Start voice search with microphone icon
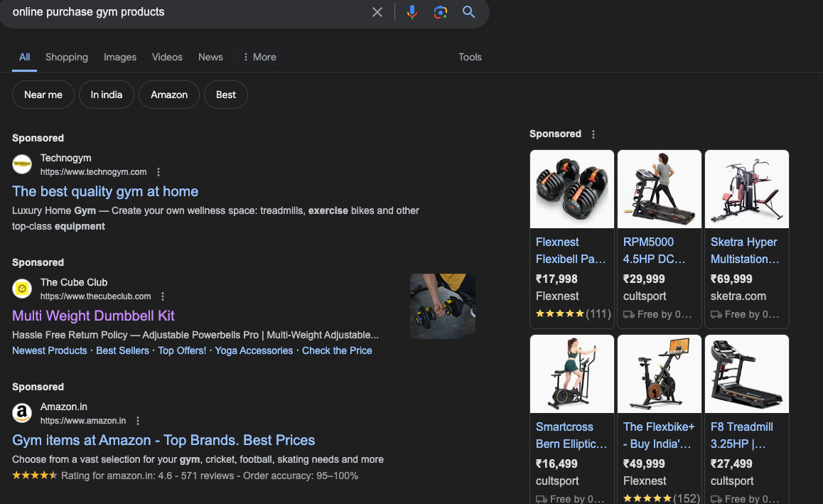This screenshot has width=823, height=504. tap(412, 12)
